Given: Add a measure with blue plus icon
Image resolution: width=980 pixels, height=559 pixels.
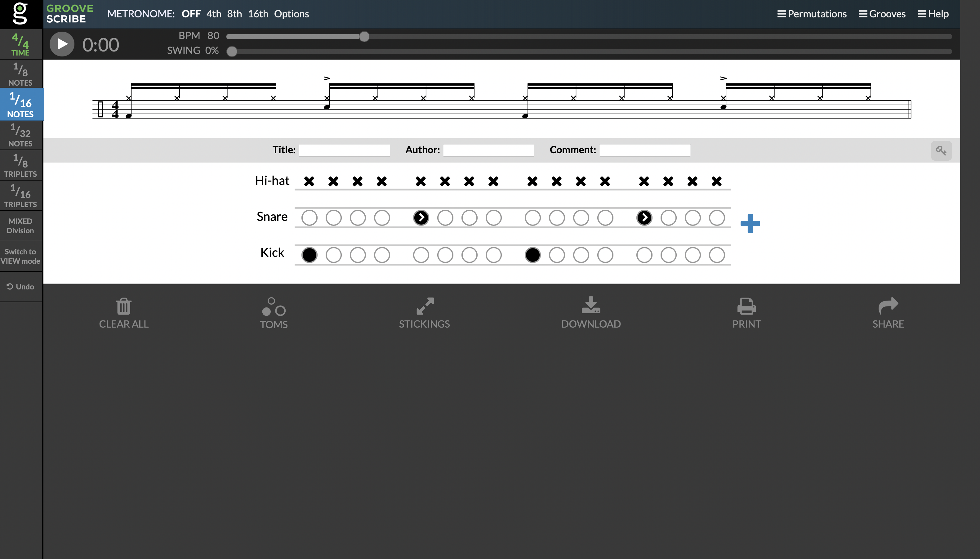Looking at the screenshot, I should tap(750, 223).
